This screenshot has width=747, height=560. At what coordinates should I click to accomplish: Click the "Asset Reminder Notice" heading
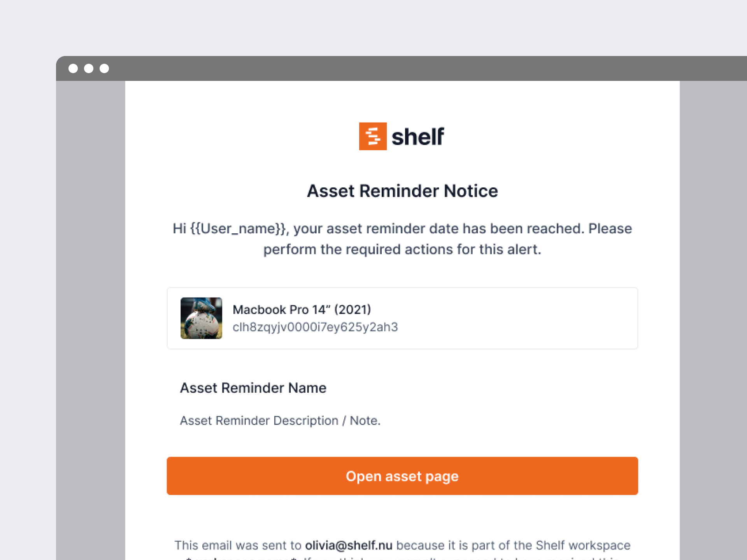[402, 191]
